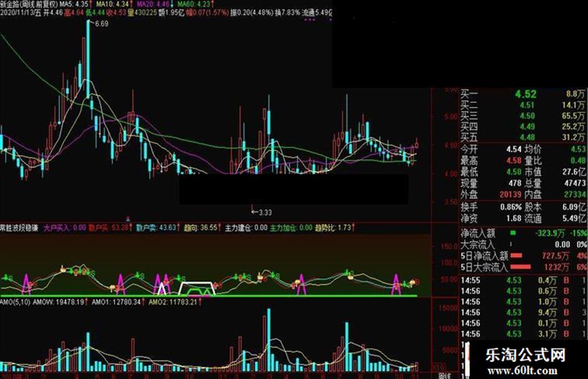Screen dimensions: 588x379
Task: Click the white trapezoid signal in indicator
Action: pos(197,288)
